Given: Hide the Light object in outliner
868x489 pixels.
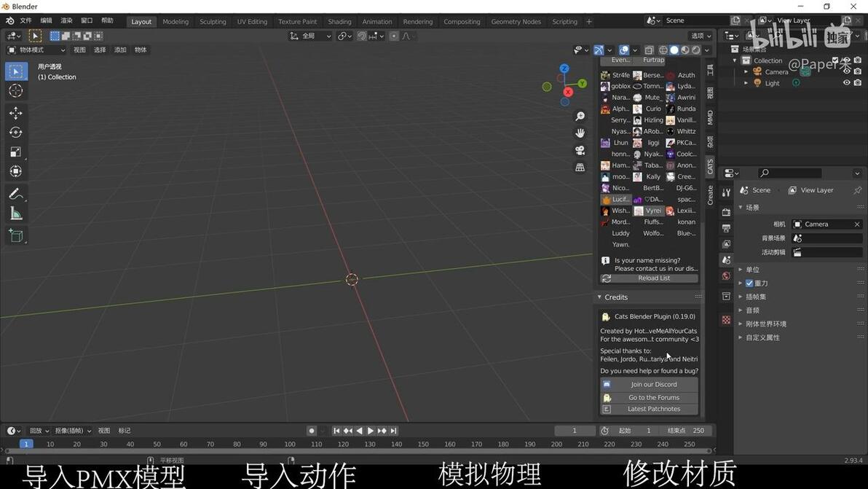Looking at the screenshot, I should click(x=846, y=82).
